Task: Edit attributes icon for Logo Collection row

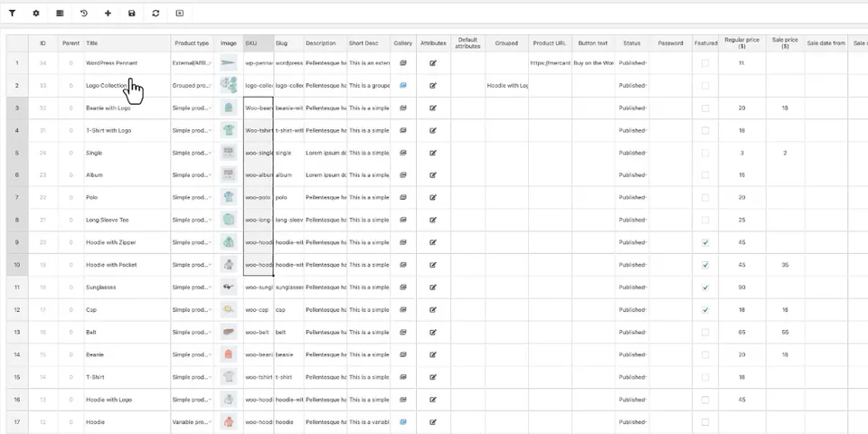Action: pyautogui.click(x=433, y=86)
